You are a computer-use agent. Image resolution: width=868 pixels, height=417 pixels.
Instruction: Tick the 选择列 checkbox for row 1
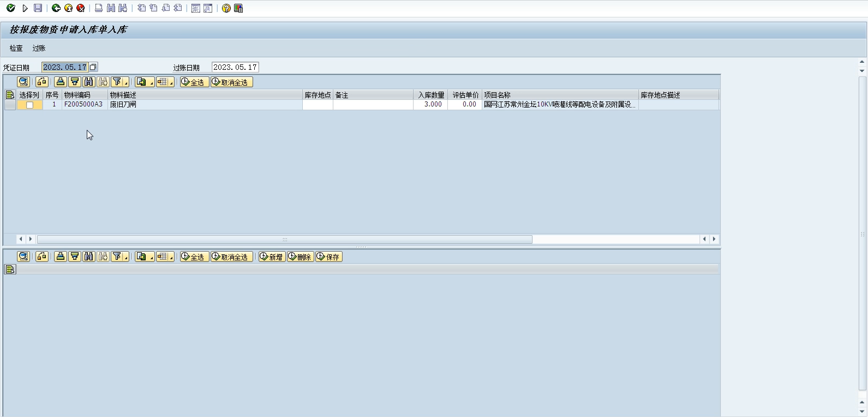tap(30, 105)
